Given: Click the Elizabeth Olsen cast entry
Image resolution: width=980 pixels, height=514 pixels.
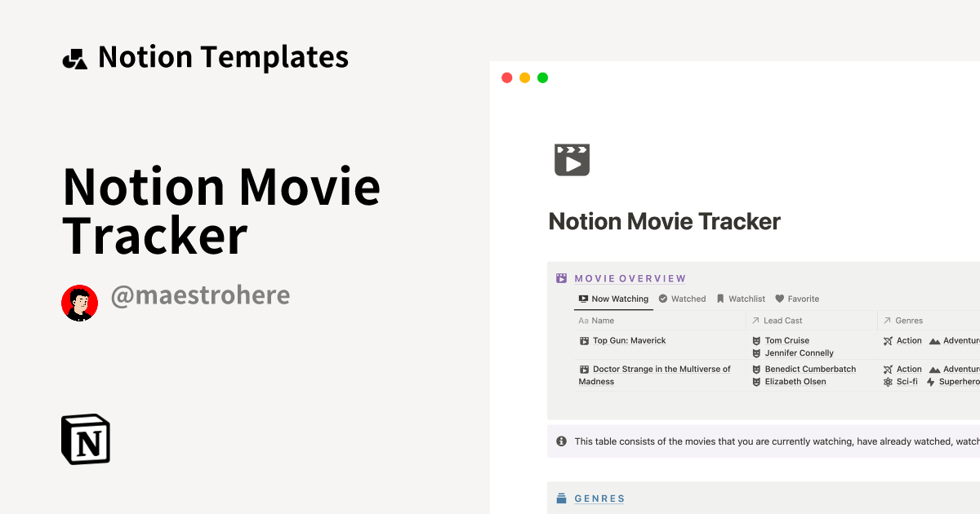Looking at the screenshot, I should coord(795,381).
